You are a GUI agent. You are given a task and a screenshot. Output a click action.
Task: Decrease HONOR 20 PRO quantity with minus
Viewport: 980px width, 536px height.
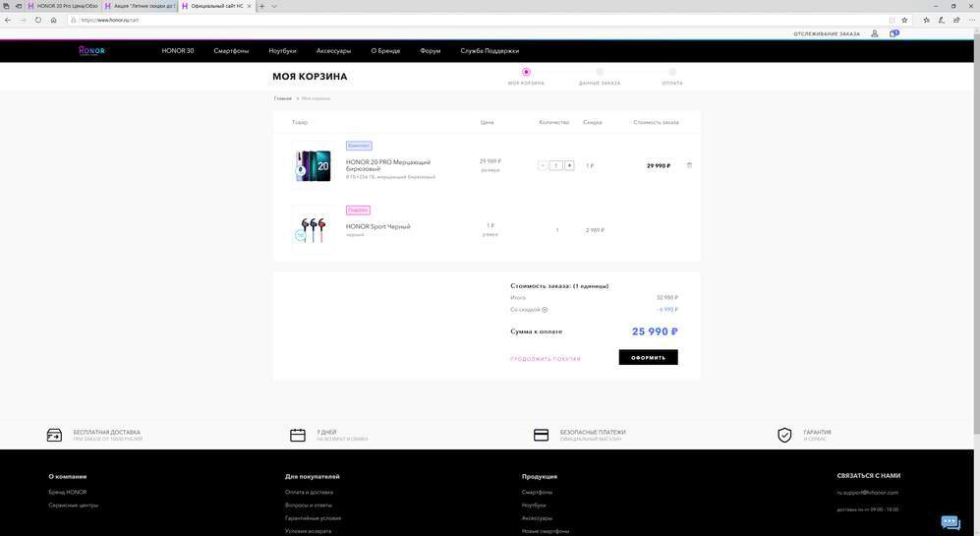click(x=543, y=165)
